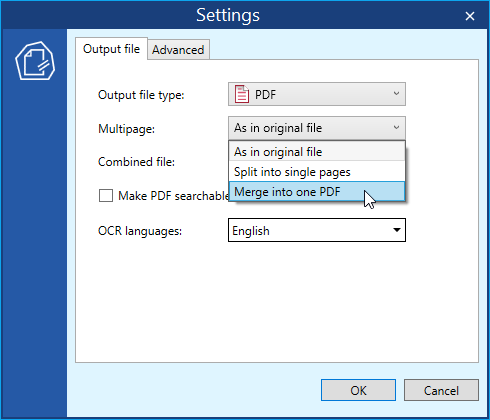Click the Output file type: label

[x=141, y=95]
